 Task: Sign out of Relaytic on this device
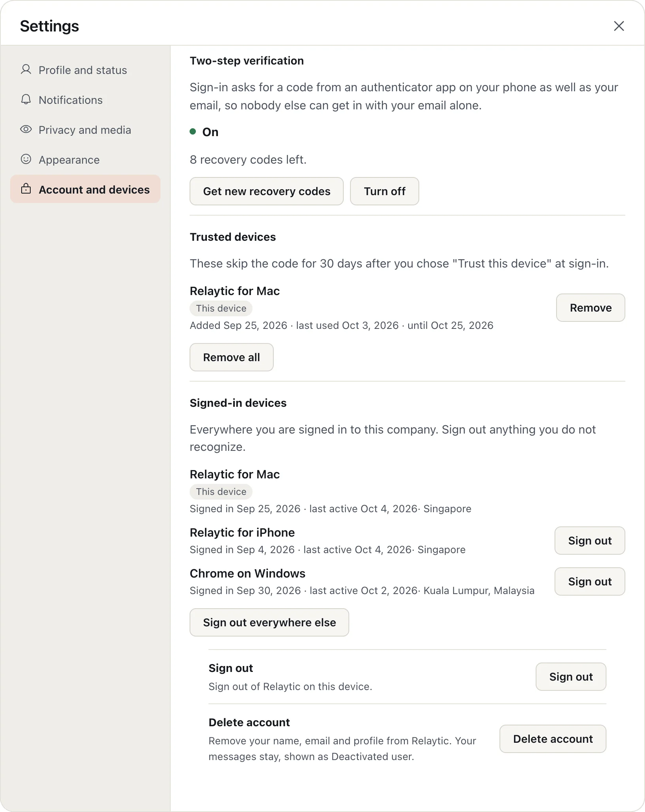(x=571, y=677)
